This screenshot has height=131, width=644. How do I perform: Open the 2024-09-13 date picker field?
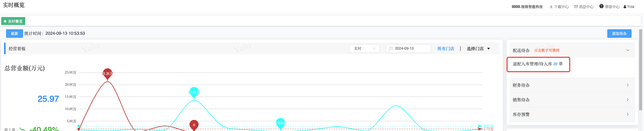(408, 48)
